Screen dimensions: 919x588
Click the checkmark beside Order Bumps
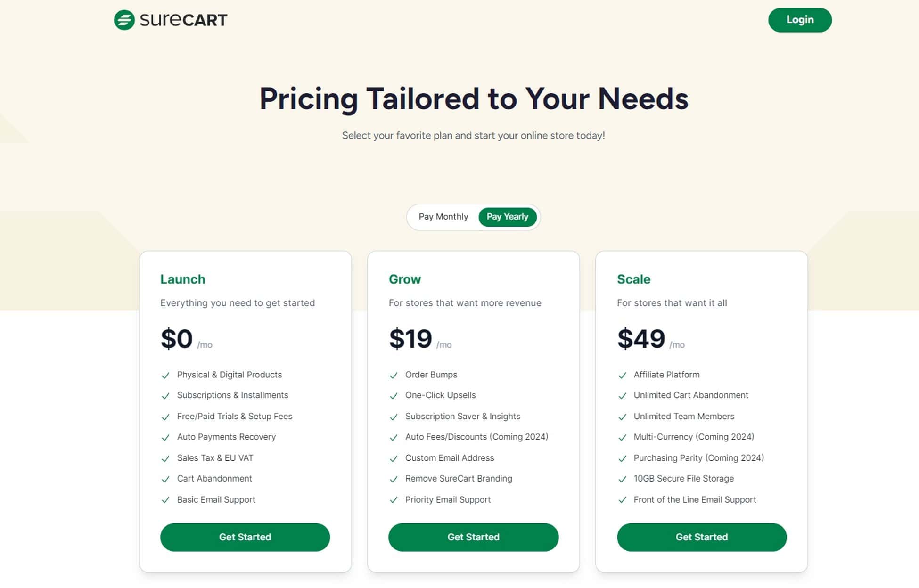(x=394, y=375)
